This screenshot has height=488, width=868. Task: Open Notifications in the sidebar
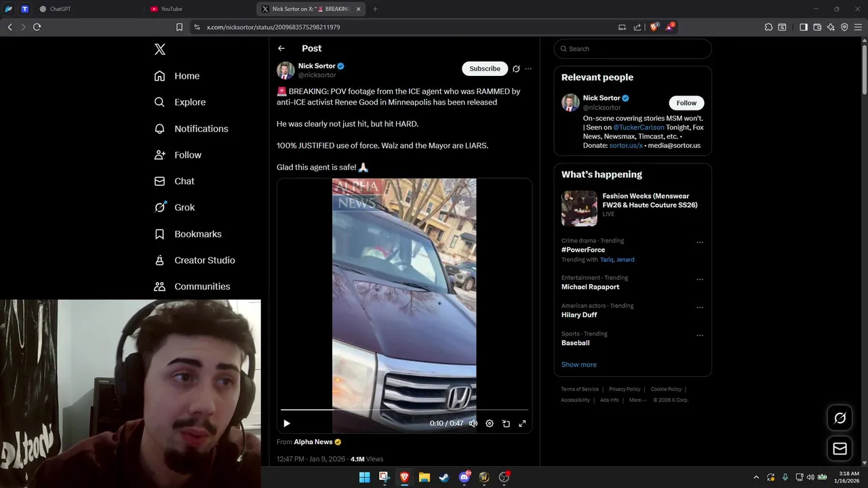click(x=191, y=129)
